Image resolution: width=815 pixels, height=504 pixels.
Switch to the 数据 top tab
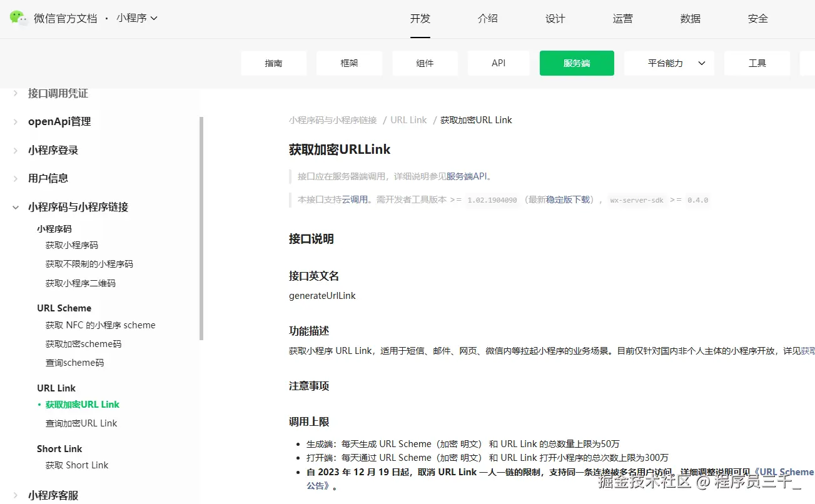point(691,19)
